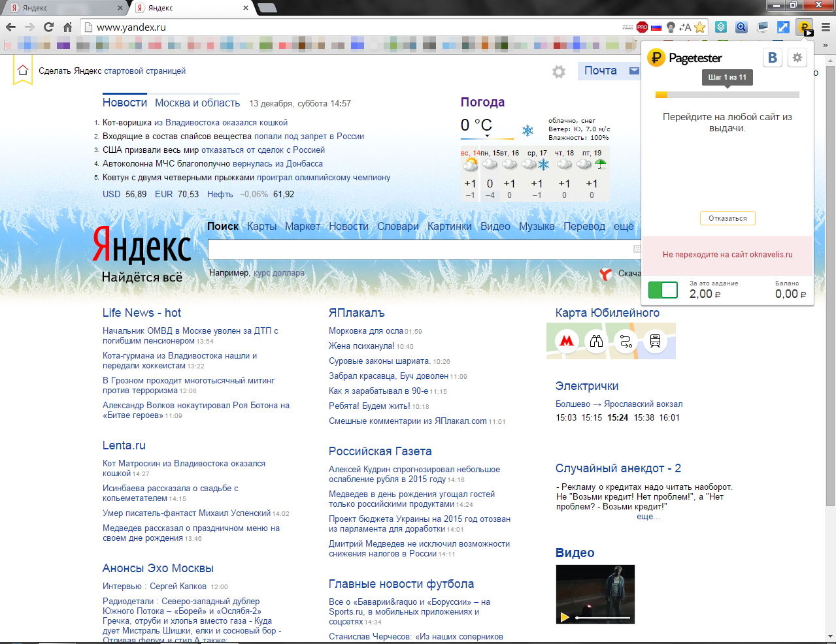Image resolution: width=836 pixels, height=644 pixels.
Task: Show more bookmarks with the chevron
Action: 826,45
